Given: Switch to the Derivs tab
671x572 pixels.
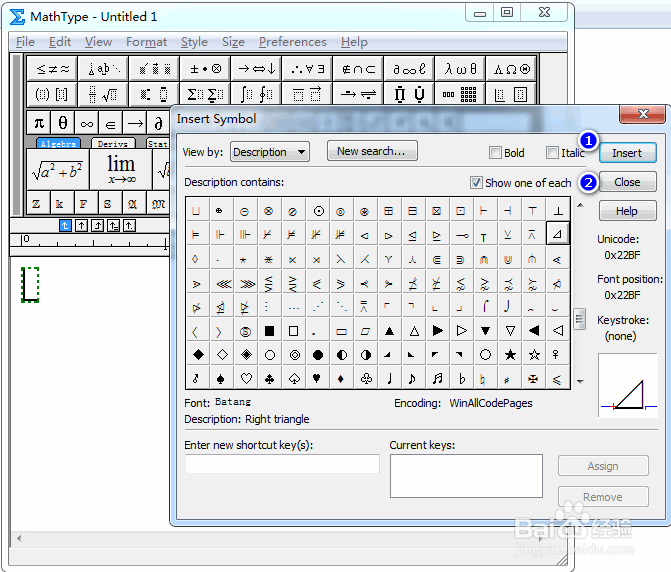Looking at the screenshot, I should point(113,143).
